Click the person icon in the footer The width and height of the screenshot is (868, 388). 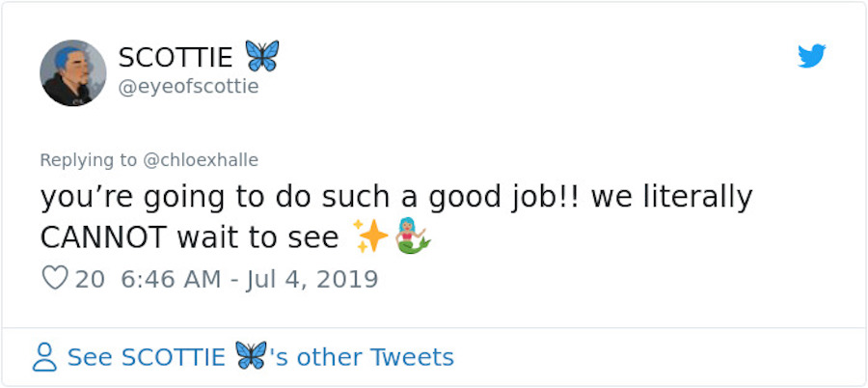click(x=44, y=358)
